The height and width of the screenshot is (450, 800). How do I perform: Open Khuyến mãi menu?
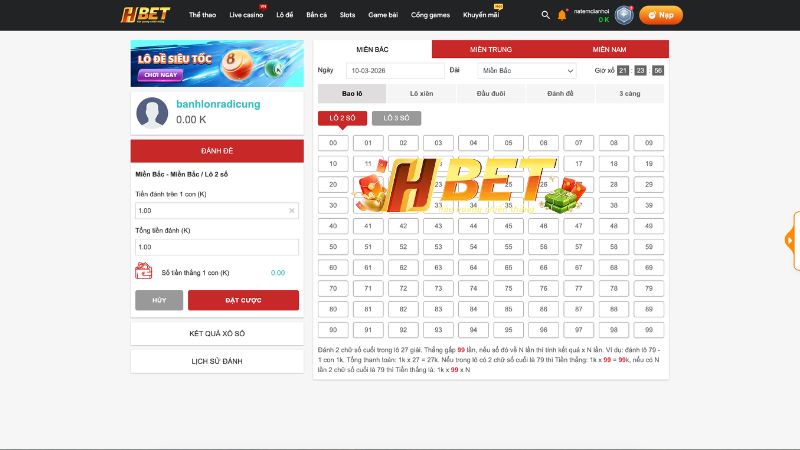[x=481, y=15]
